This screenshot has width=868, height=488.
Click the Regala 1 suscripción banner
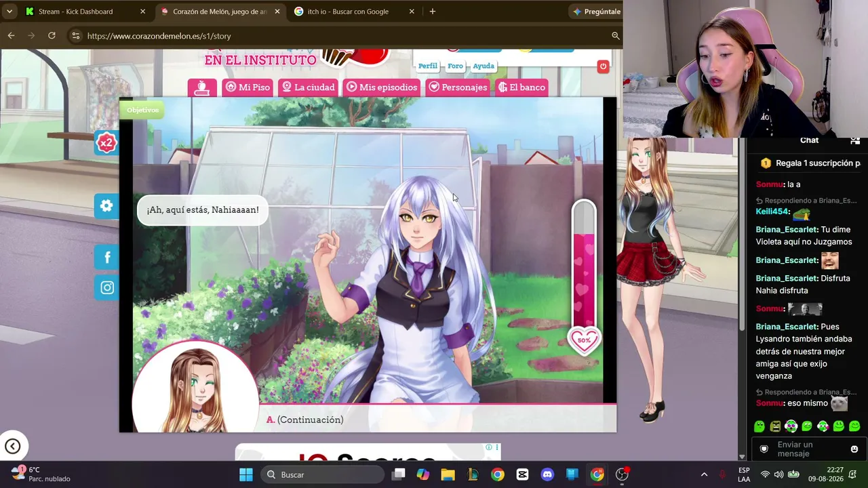point(810,163)
